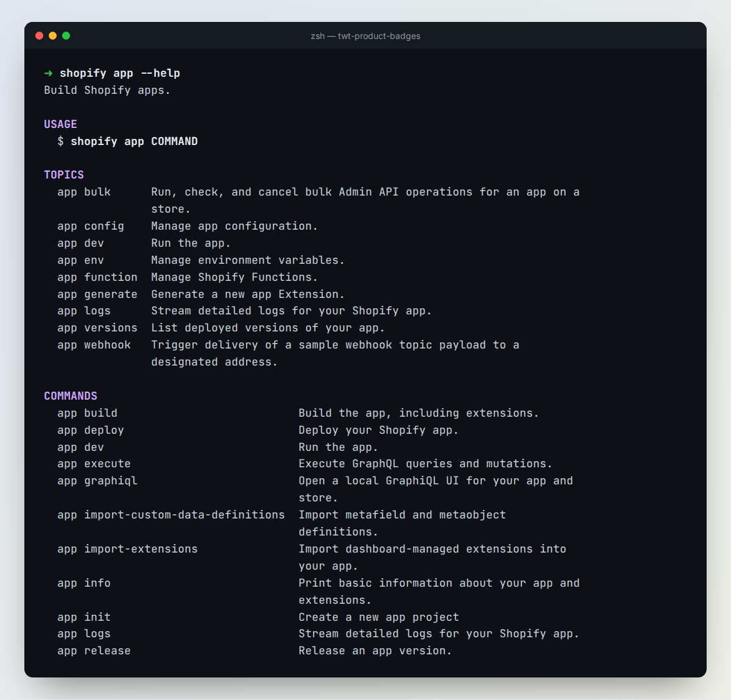Click the green maximize window button
The width and height of the screenshot is (731, 700).
click(66, 36)
